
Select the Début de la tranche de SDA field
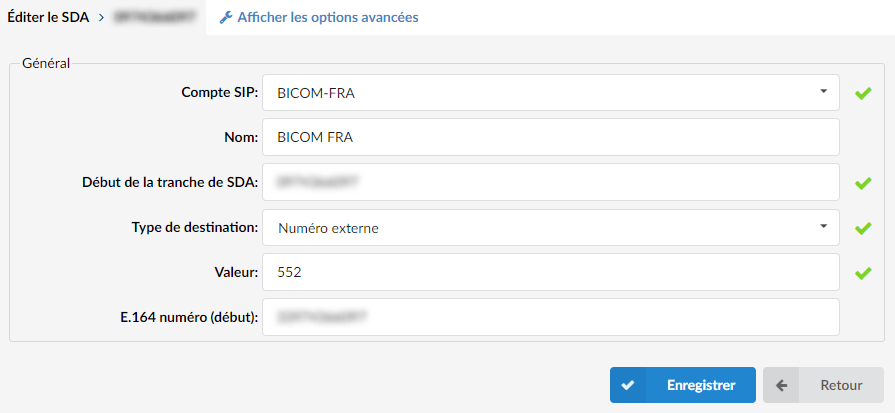tap(551, 182)
